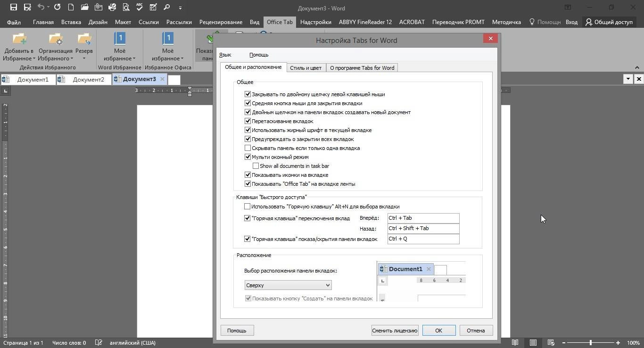Click the zoom out minus icon
The height and width of the screenshot is (348, 644).
tap(563, 343)
